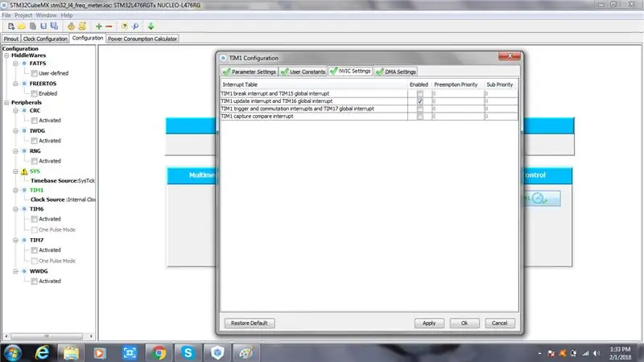Screen dimensions: 644x362
Task: Open Internet Explorer from the taskbar
Action: 42,352
